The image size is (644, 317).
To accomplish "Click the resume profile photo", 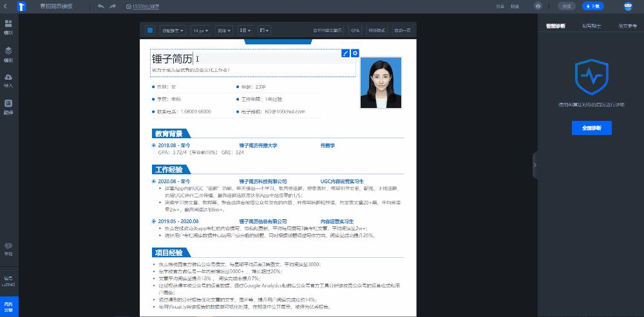I will click(381, 83).
